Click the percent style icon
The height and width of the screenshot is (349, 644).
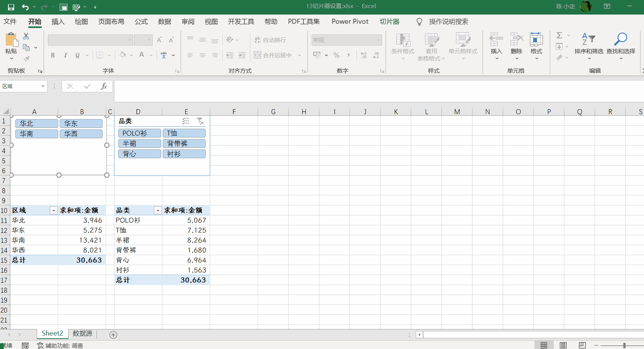click(336, 55)
